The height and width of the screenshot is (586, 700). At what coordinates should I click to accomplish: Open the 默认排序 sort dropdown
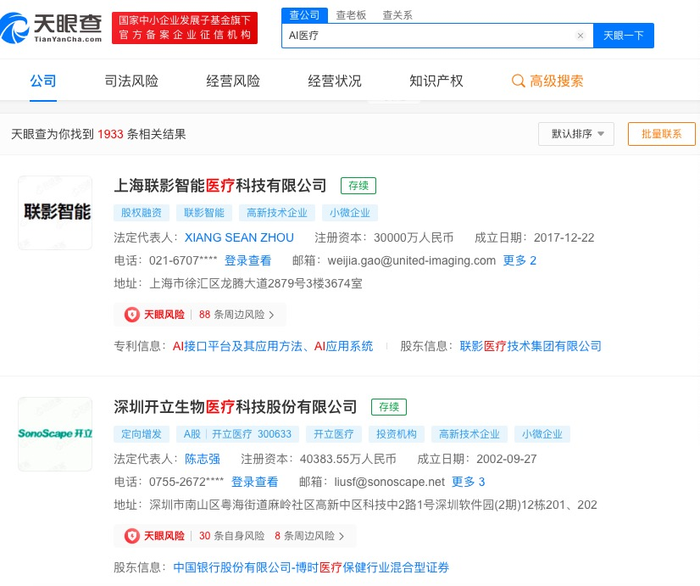[576, 134]
